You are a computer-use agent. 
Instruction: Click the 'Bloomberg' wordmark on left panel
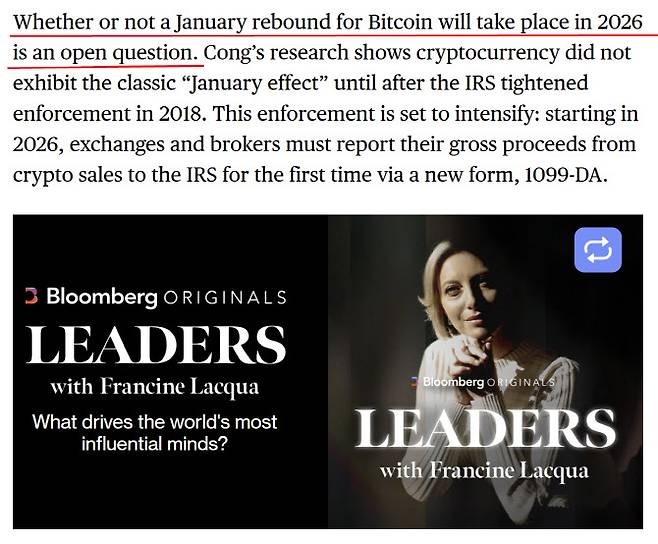coord(102,297)
